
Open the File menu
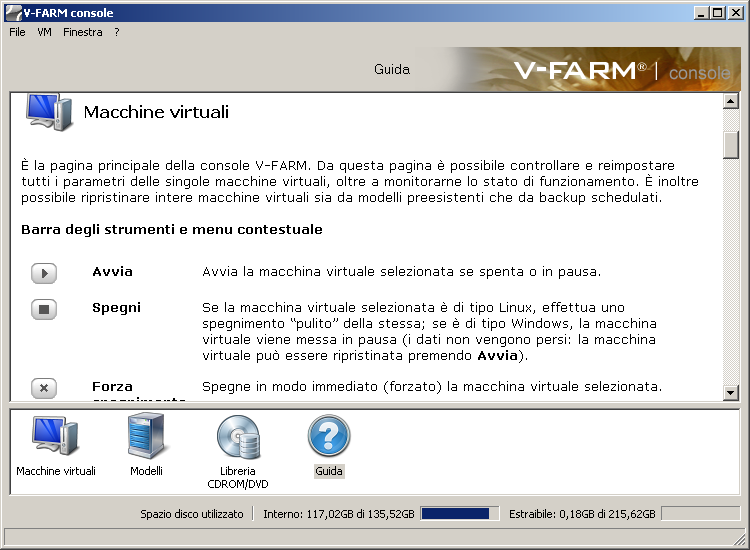[17, 32]
